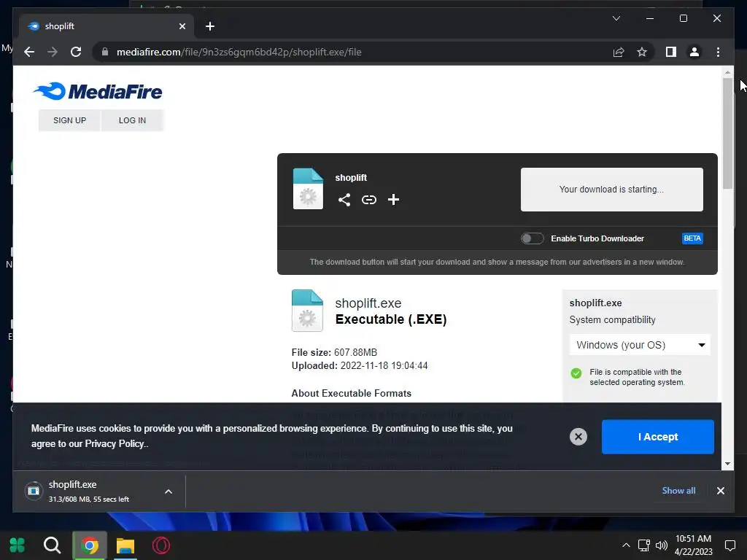Open Chrome's three-dot menu

(718, 52)
